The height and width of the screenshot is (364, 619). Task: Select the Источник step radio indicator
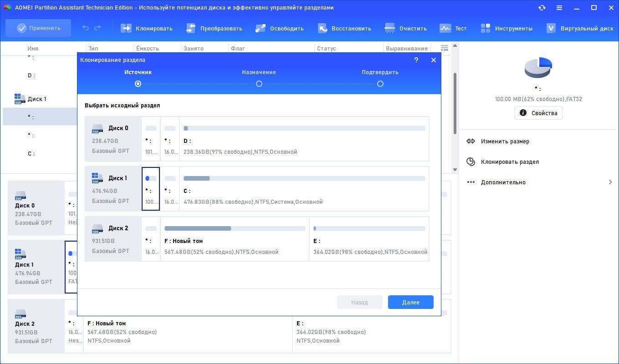[x=138, y=84]
